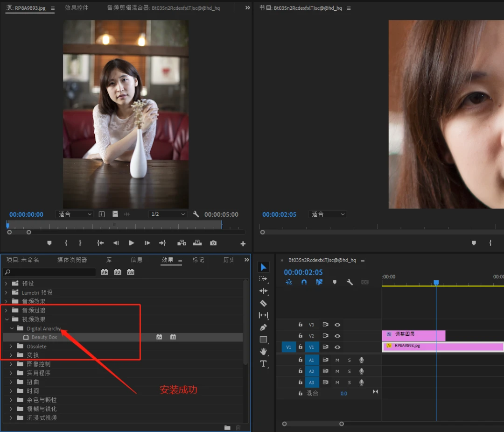Open timeline settings wrench icon
Screen dimensions: 504x432
point(350,282)
